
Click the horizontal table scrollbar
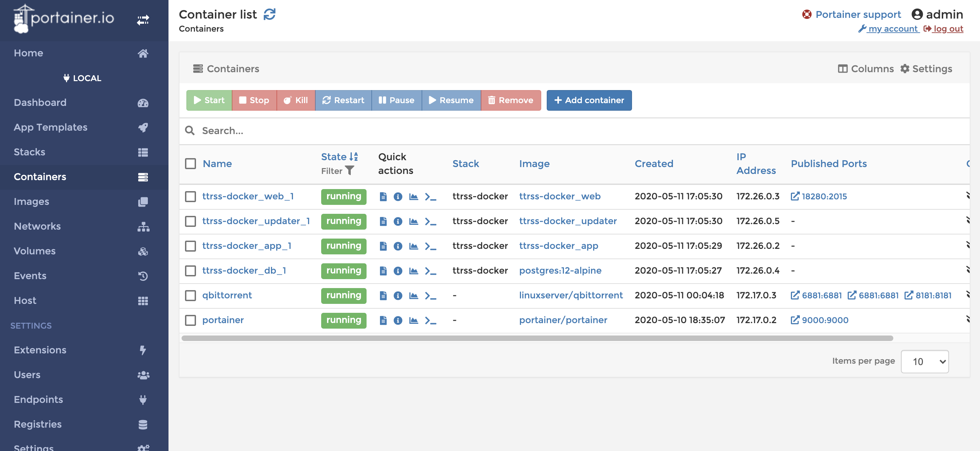(536, 338)
